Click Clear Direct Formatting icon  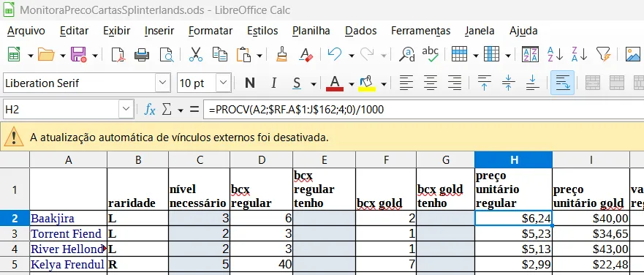point(306,54)
